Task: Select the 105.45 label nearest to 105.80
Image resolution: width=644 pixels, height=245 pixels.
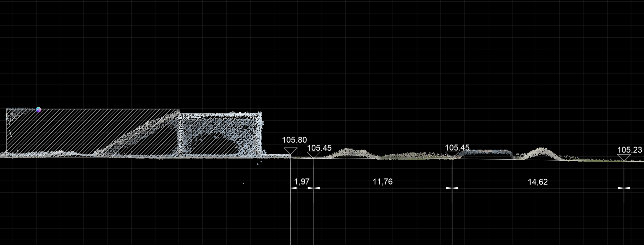Action: pyautogui.click(x=319, y=148)
